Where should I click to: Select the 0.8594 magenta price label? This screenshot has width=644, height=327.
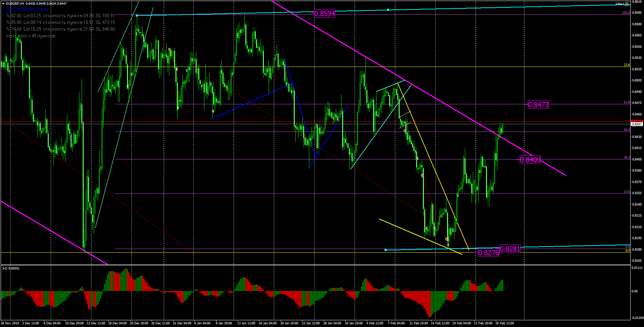[324, 13]
